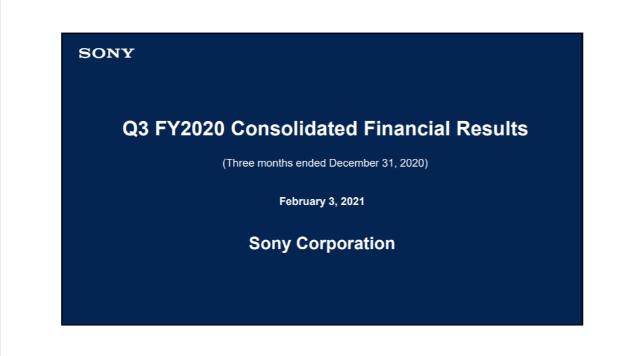Click the word 'Sony' in 'Sony Corporation'

coord(269,244)
